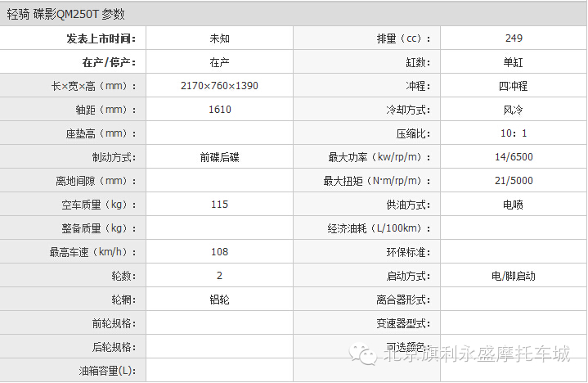This screenshot has height=383, width=588.
Task: Select the 油箱容量(L) label
Action: pos(107,371)
